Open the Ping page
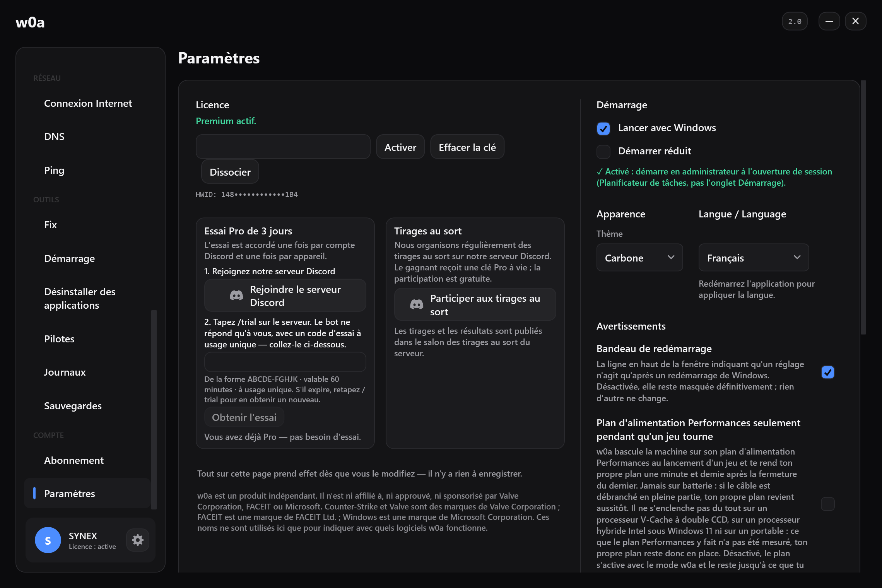This screenshot has height=588, width=882. pyautogui.click(x=87, y=170)
